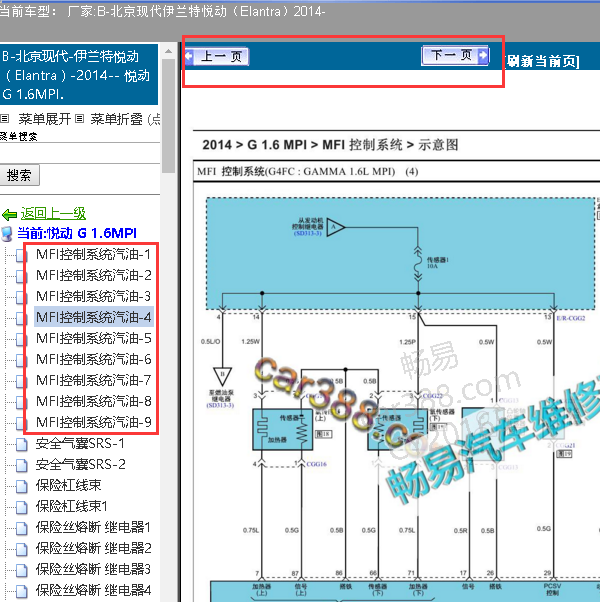Open 保险丝熔断 继电器3

[93, 569]
